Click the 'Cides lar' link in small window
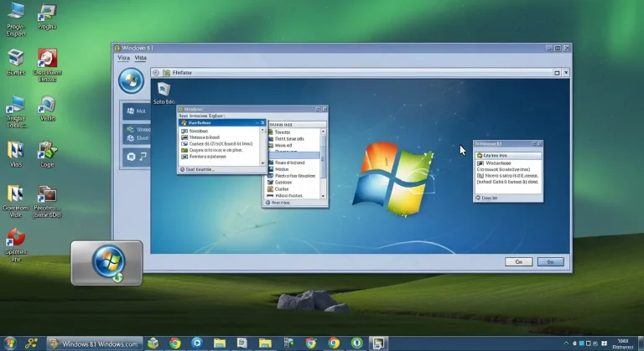 tap(489, 198)
